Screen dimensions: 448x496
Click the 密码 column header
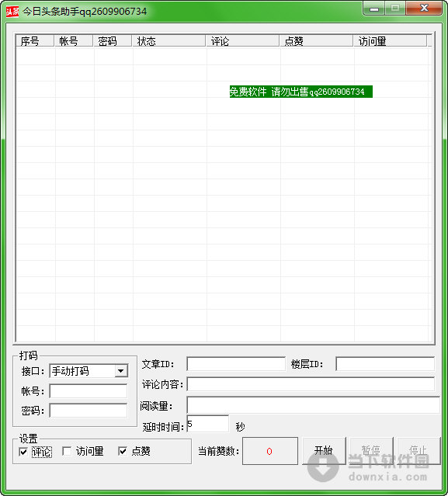tap(113, 41)
